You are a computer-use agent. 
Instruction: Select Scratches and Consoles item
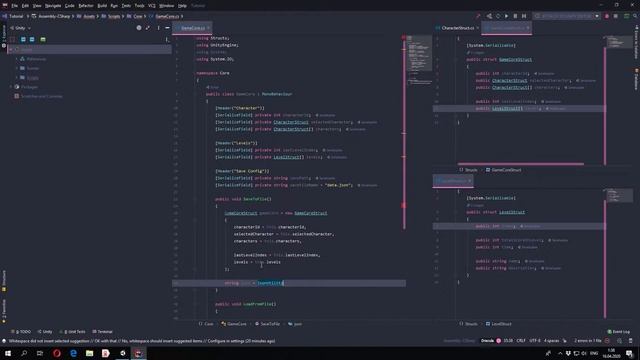[x=41, y=96]
